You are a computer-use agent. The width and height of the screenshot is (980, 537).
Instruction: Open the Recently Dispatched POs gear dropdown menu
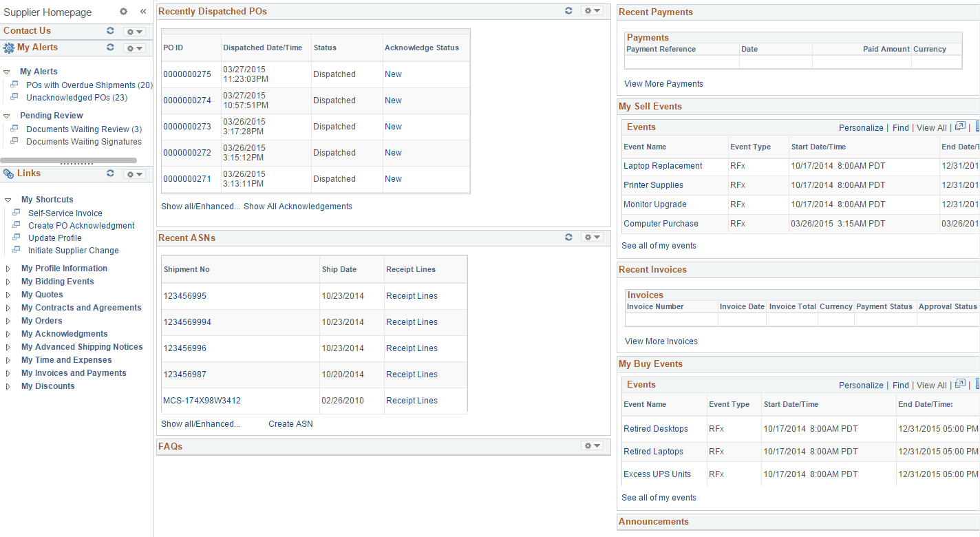(590, 10)
